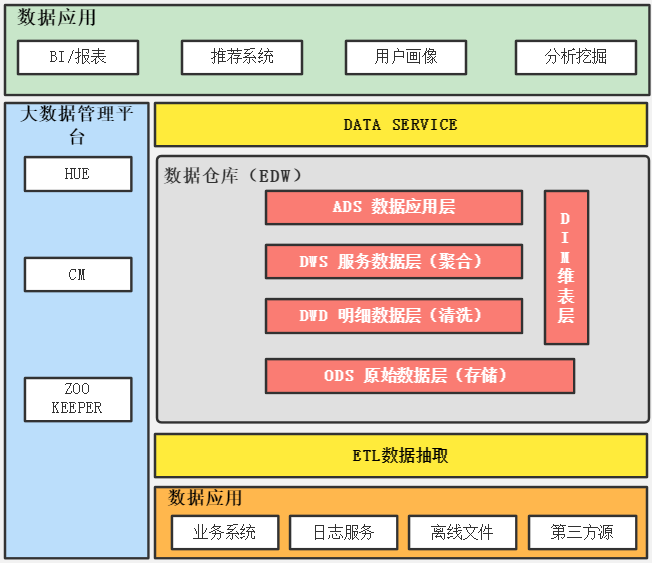
Task: Click the HUE box
Action: coord(78,174)
